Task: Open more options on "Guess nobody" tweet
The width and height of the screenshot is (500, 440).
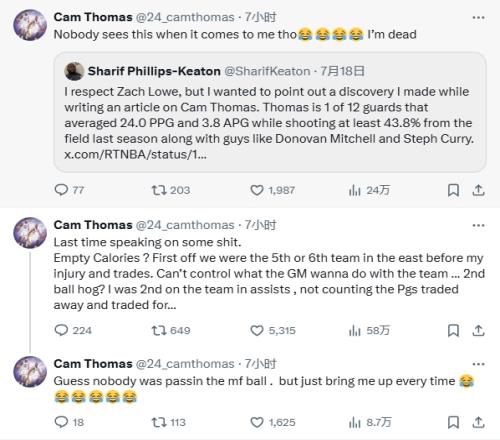Action: [x=479, y=364]
